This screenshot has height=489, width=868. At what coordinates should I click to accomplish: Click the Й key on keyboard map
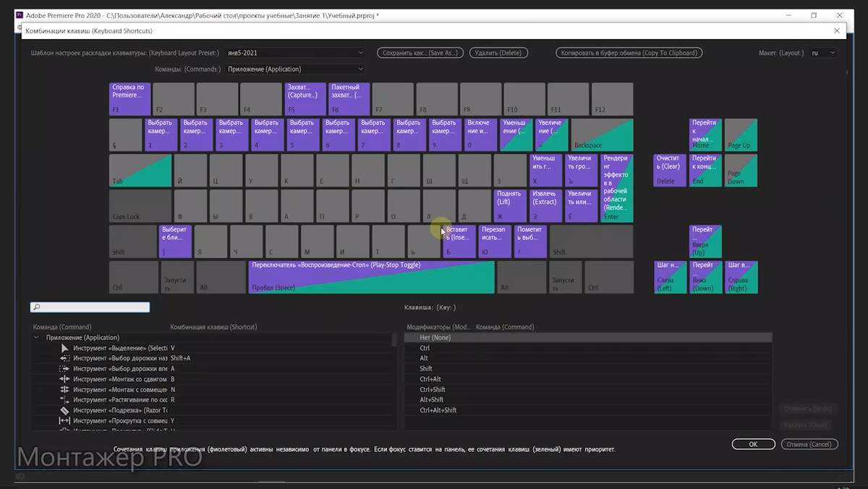[190, 170]
